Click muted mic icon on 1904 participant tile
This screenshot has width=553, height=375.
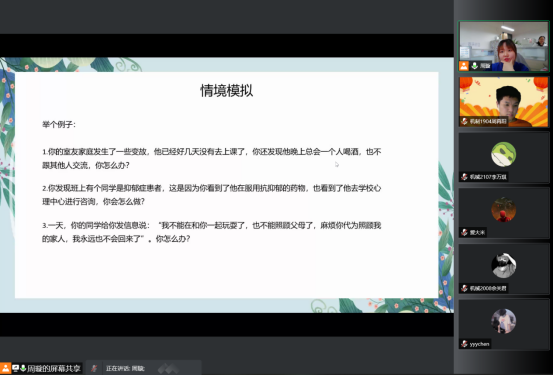tap(464, 121)
